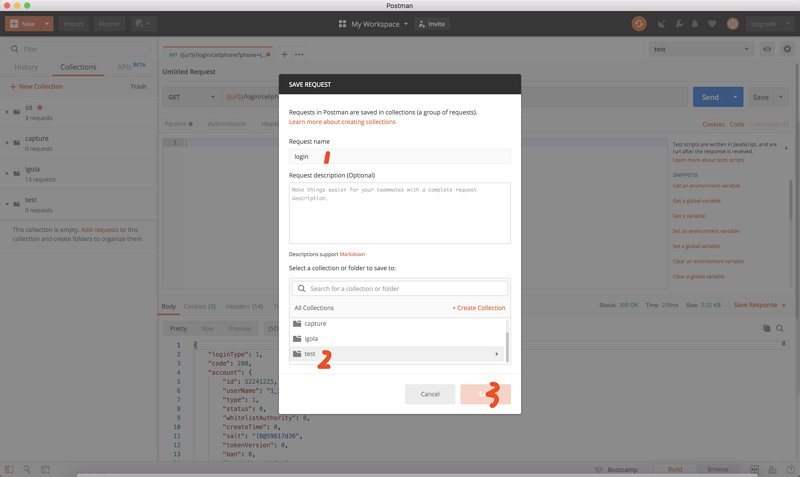Expand the capture collection in the sidebar
Viewport: 800px width, 477px height.
coord(7,142)
